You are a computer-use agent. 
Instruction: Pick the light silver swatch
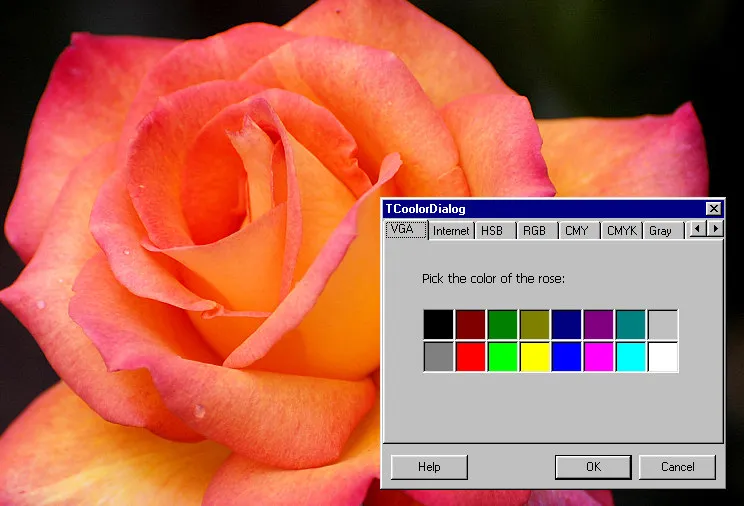point(663,325)
